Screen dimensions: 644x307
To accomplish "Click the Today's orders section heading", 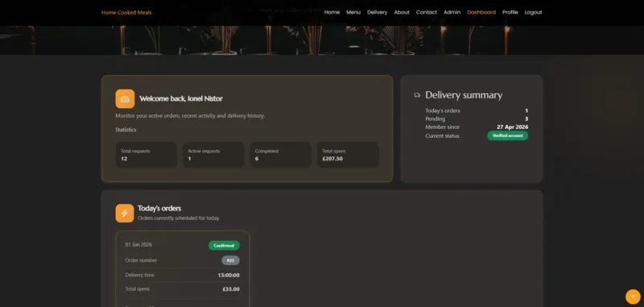I will 159,209.
